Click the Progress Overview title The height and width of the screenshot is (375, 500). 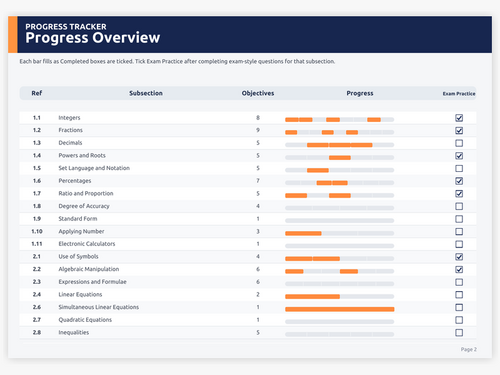click(x=93, y=38)
